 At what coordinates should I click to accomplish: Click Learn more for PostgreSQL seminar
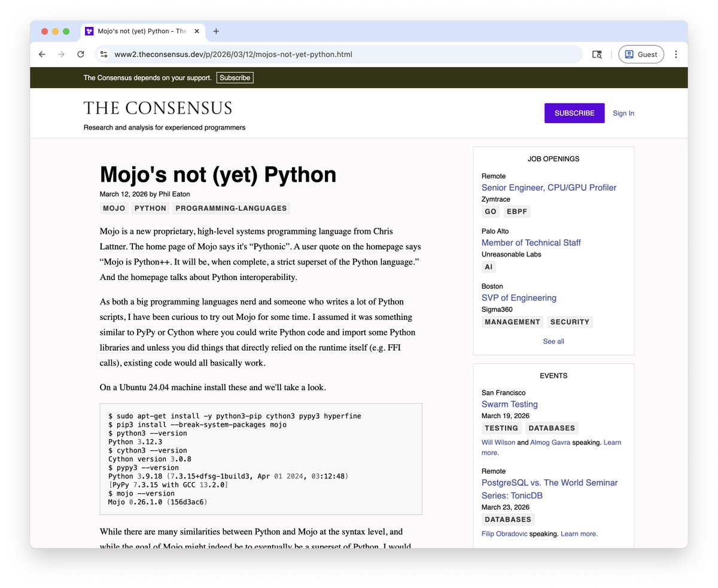pos(579,534)
